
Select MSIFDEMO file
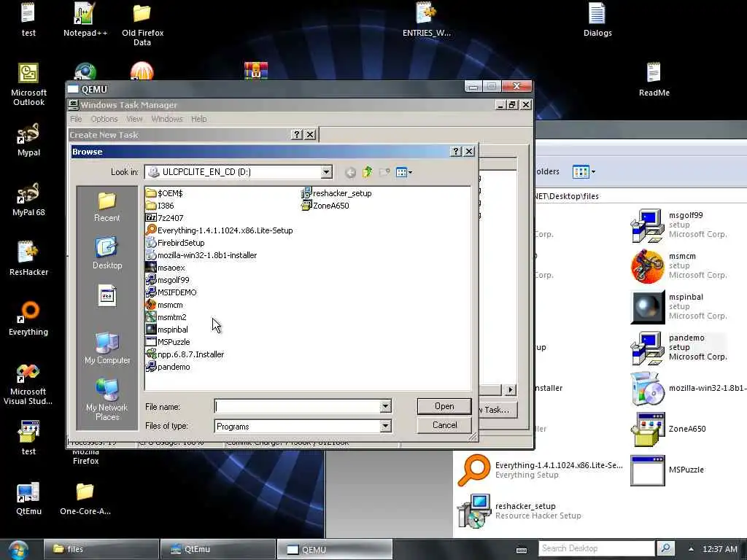coord(171,292)
